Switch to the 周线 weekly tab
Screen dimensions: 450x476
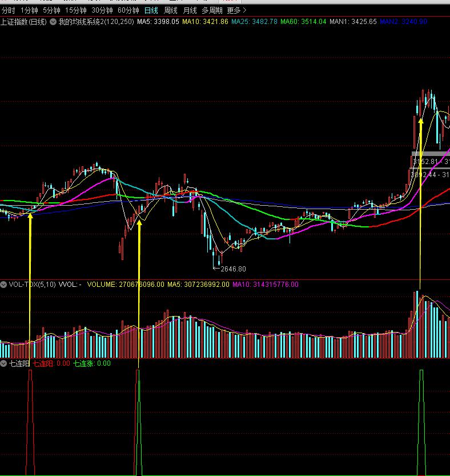click(x=171, y=11)
